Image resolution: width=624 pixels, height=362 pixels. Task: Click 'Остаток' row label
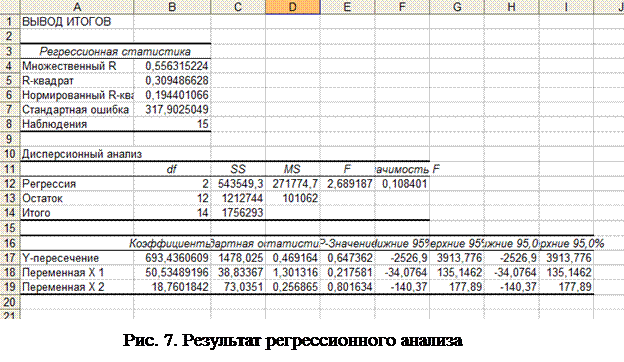[77, 198]
